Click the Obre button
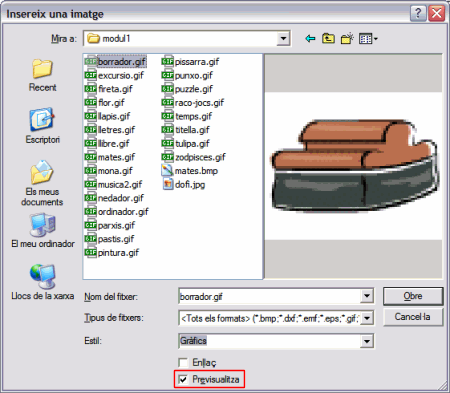 pyautogui.click(x=413, y=296)
